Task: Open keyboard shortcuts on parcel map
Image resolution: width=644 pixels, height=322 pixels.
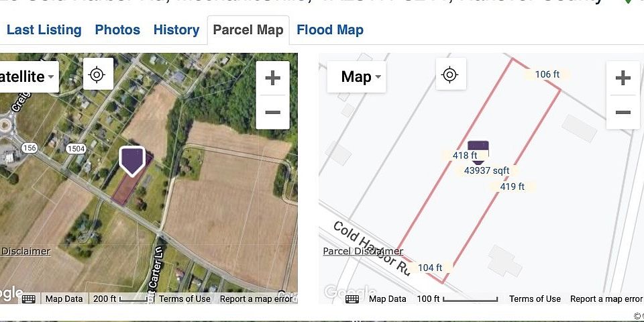Action: pyautogui.click(x=352, y=299)
